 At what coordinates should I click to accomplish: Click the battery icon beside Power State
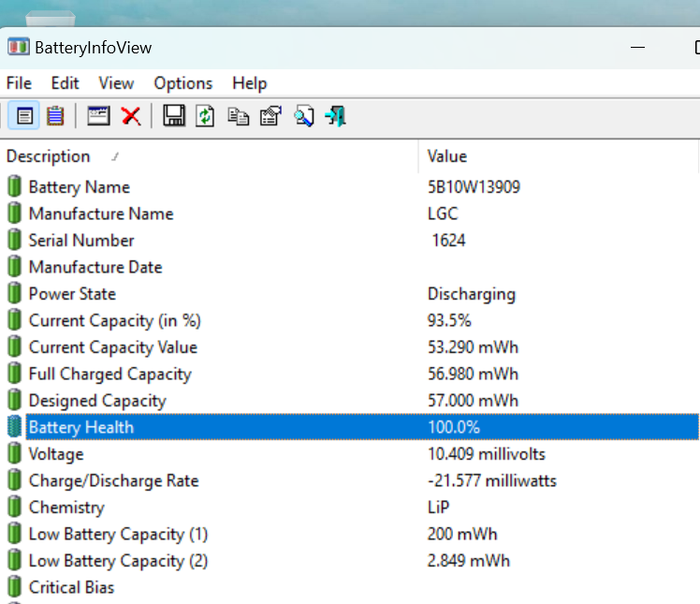click(x=14, y=293)
